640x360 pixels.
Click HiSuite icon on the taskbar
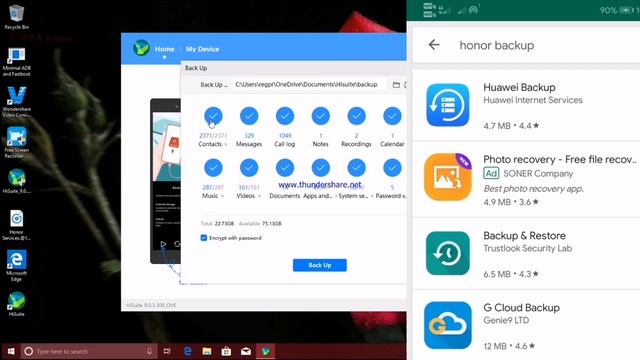click(266, 351)
